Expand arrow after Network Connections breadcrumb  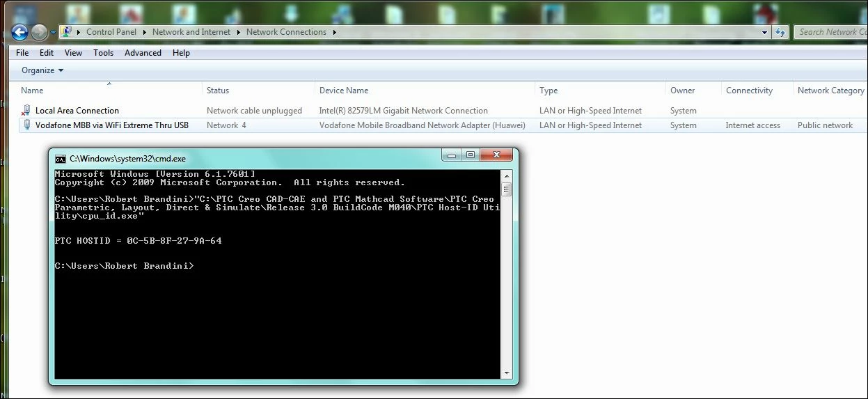(334, 32)
